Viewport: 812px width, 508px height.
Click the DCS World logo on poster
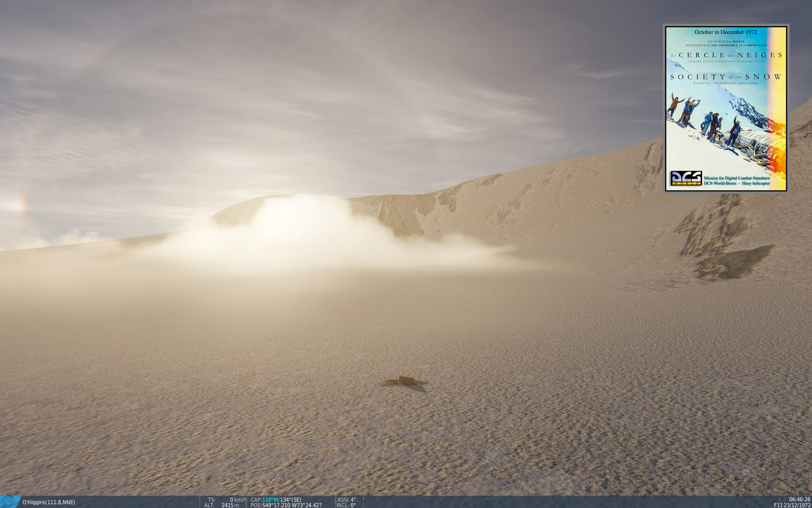click(686, 178)
